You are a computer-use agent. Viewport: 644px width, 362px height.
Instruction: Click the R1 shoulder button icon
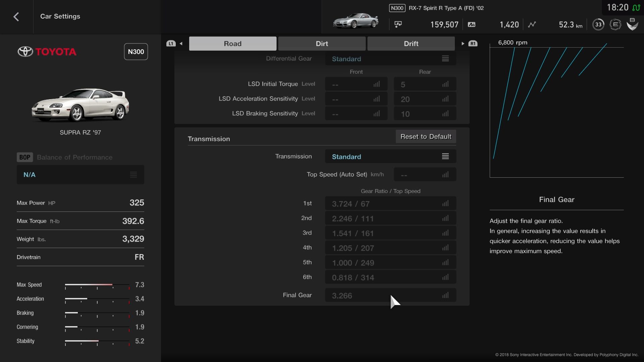click(x=473, y=44)
